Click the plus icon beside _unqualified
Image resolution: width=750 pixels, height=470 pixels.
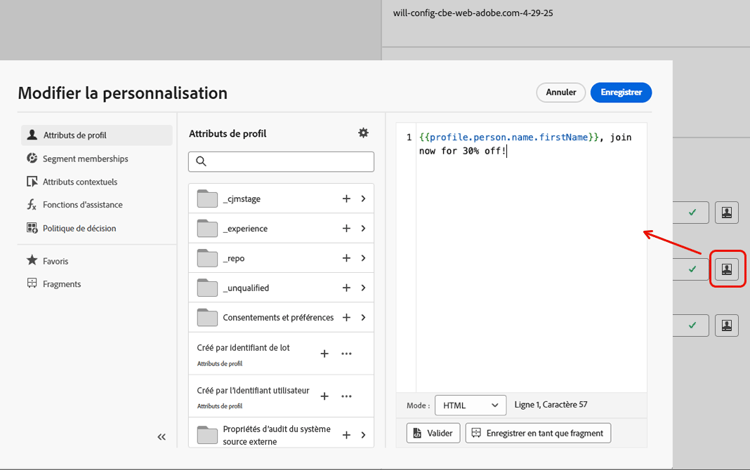pyautogui.click(x=346, y=288)
